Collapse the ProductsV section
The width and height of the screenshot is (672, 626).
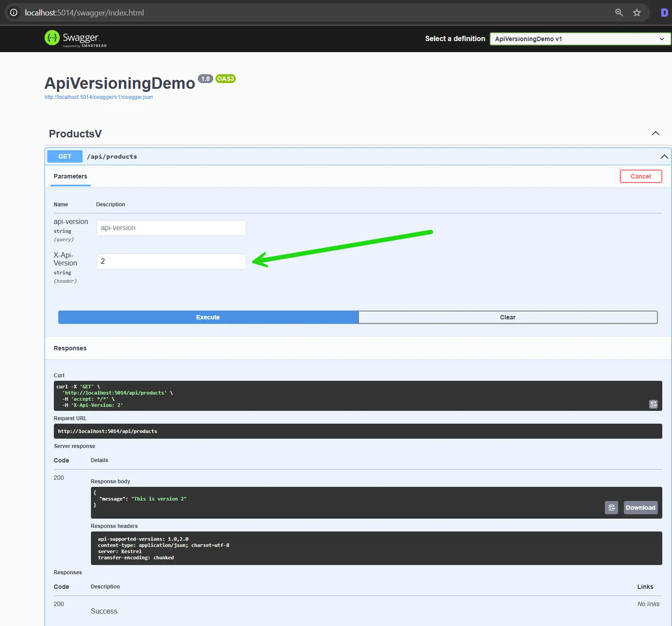tap(655, 133)
